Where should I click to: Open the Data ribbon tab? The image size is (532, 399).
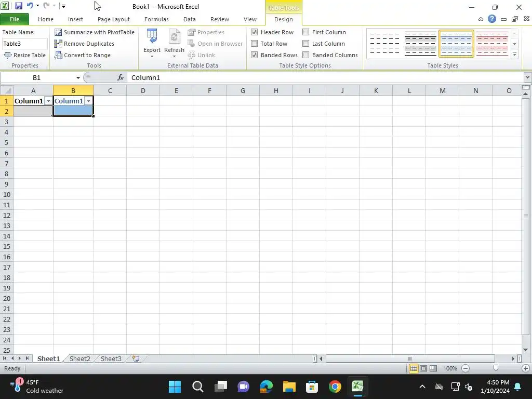[189, 19]
